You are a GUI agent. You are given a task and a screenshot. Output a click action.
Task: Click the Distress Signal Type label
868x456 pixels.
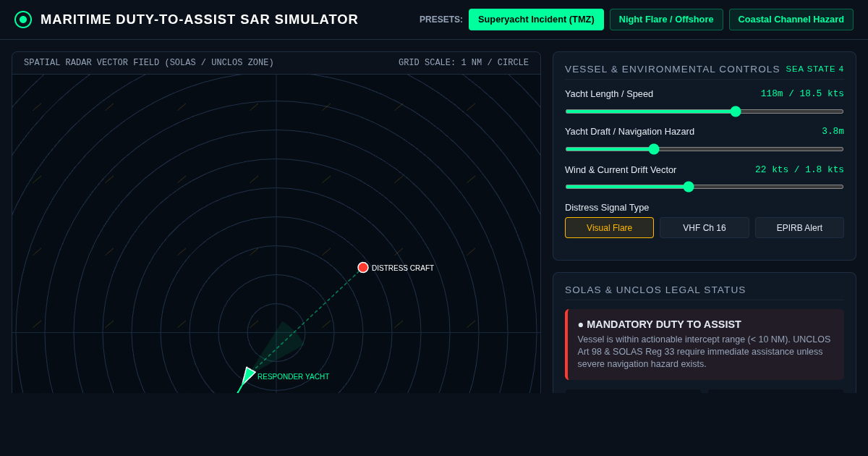click(x=607, y=207)
